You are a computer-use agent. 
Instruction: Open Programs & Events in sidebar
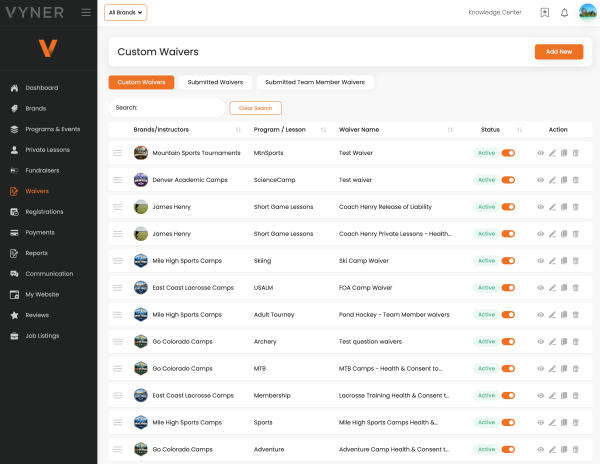coord(53,129)
